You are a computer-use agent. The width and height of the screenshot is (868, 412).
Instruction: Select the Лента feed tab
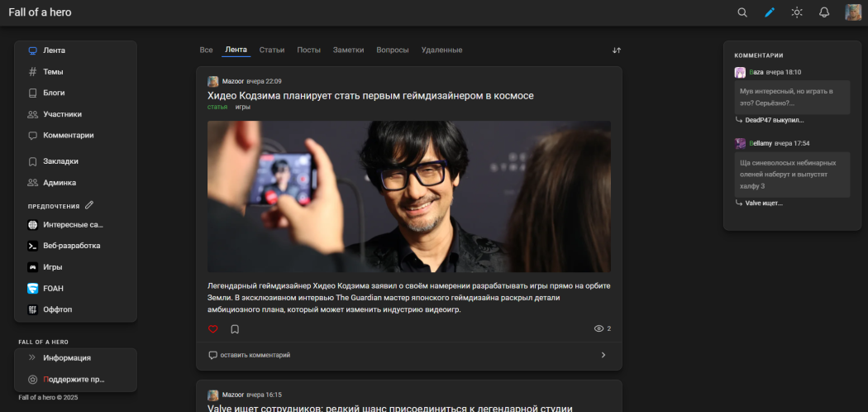236,50
